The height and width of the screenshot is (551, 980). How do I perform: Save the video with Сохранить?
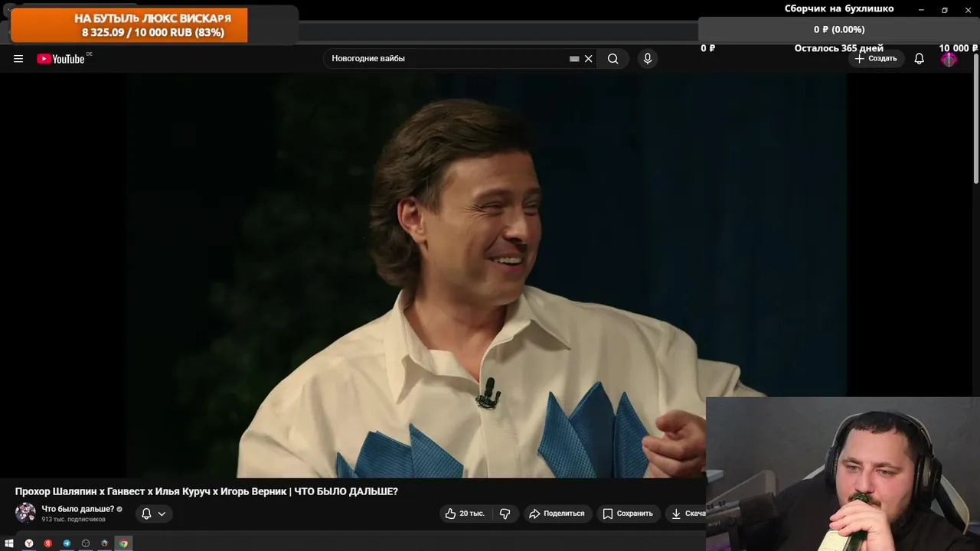click(628, 514)
